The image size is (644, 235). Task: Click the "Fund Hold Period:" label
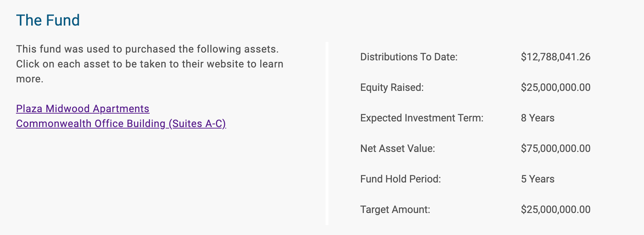coord(400,179)
